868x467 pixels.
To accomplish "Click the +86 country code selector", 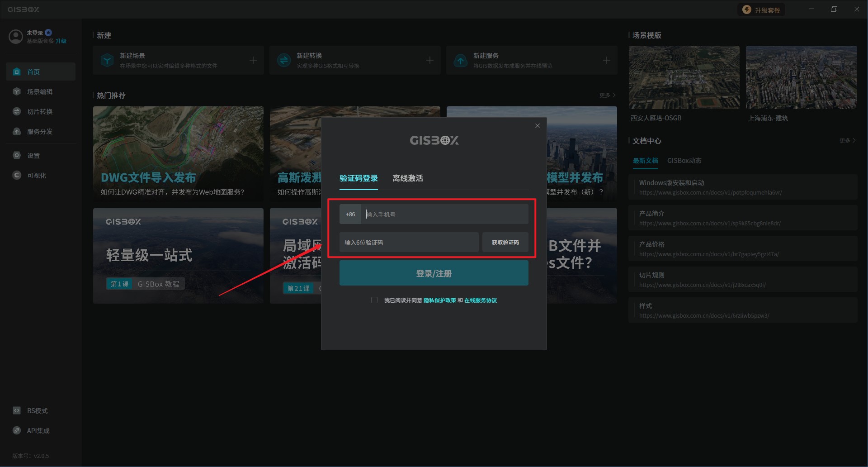I will click(350, 214).
